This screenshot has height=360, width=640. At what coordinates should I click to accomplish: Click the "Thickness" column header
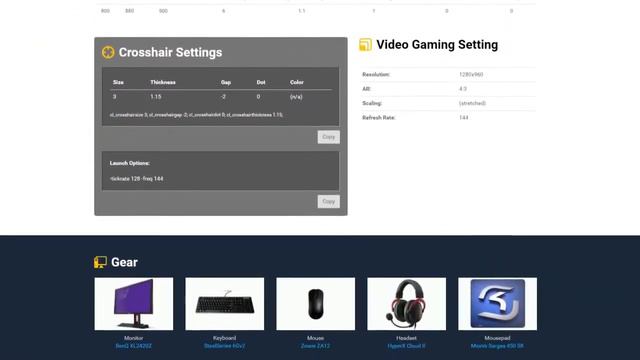[163, 82]
